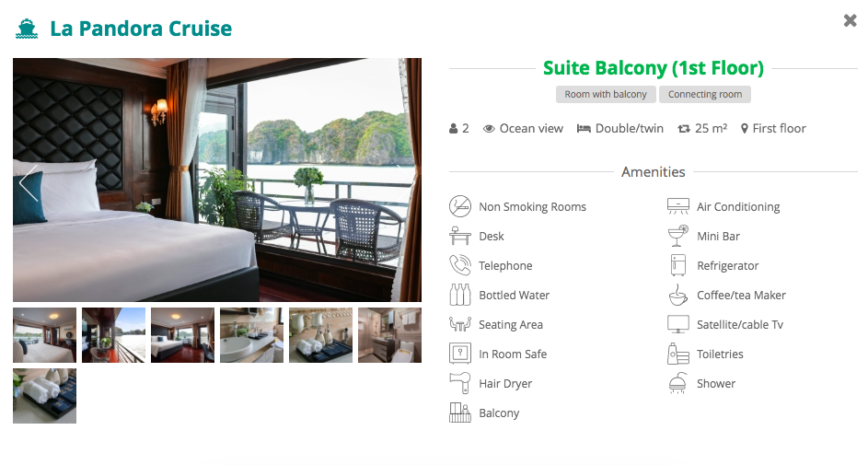The width and height of the screenshot is (868, 465).
Task: Close the room details popup
Action: (x=850, y=20)
